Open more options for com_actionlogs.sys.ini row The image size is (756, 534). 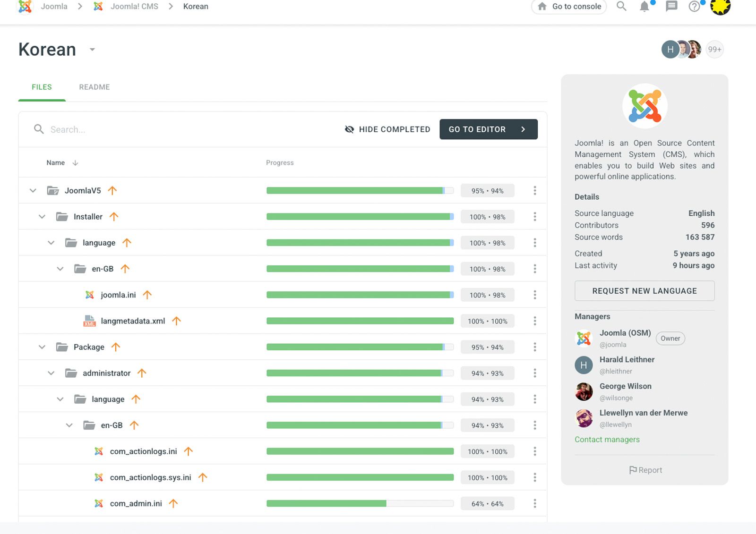pyautogui.click(x=534, y=477)
